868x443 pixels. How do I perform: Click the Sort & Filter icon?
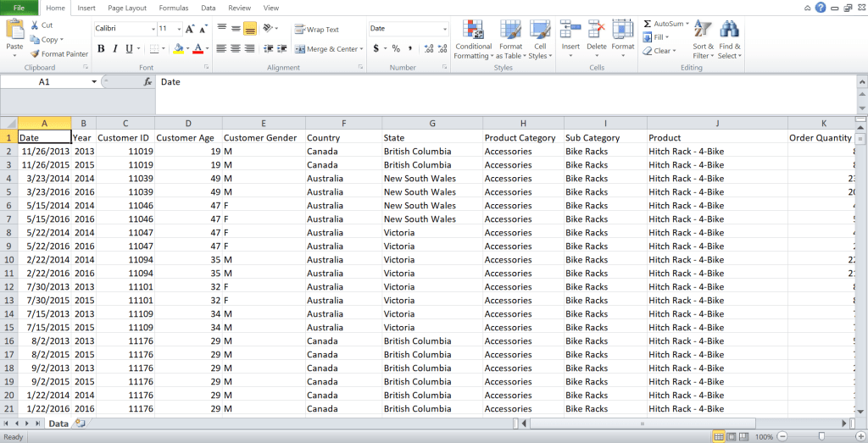point(703,40)
